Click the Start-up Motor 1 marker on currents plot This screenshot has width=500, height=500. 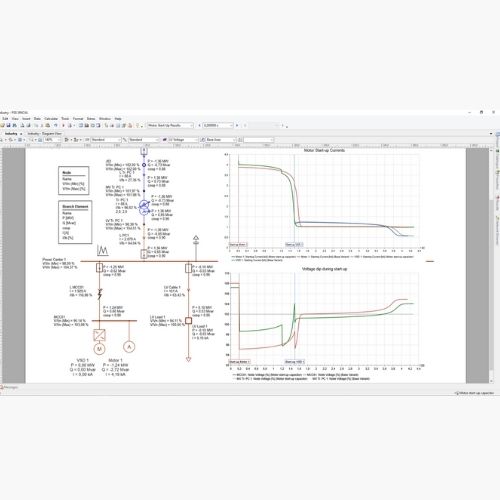(x=238, y=245)
